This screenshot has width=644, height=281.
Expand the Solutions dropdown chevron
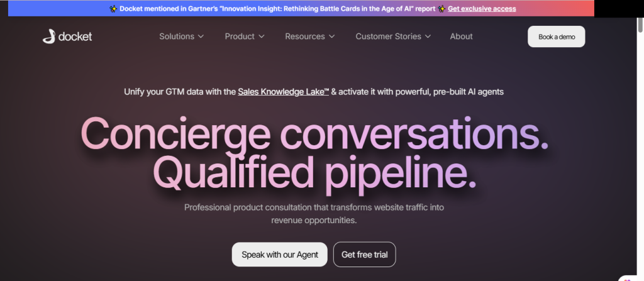(201, 36)
